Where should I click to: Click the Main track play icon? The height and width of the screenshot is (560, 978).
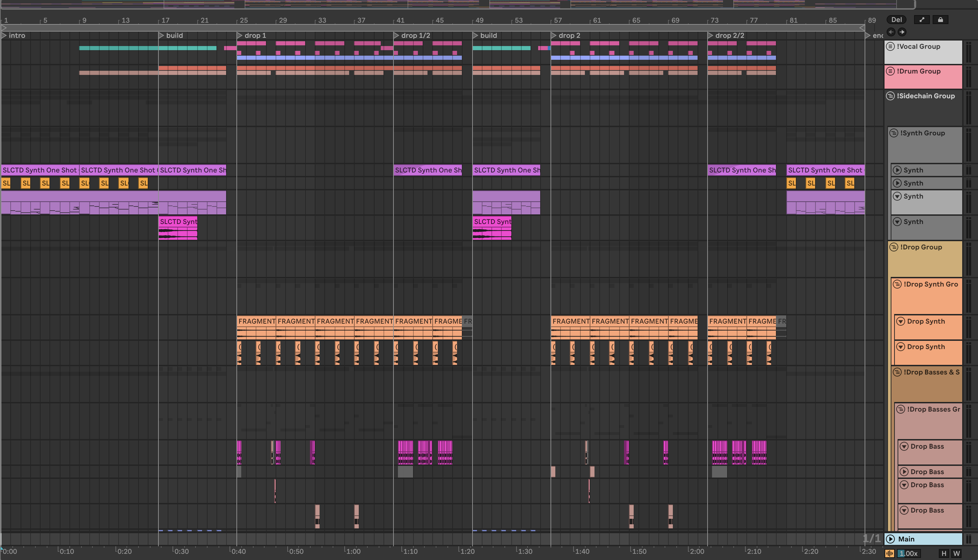(890, 539)
